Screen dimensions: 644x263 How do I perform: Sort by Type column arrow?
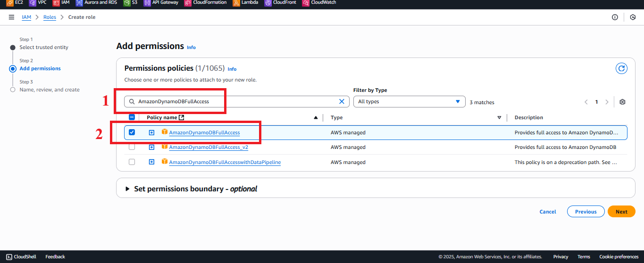[x=499, y=118]
